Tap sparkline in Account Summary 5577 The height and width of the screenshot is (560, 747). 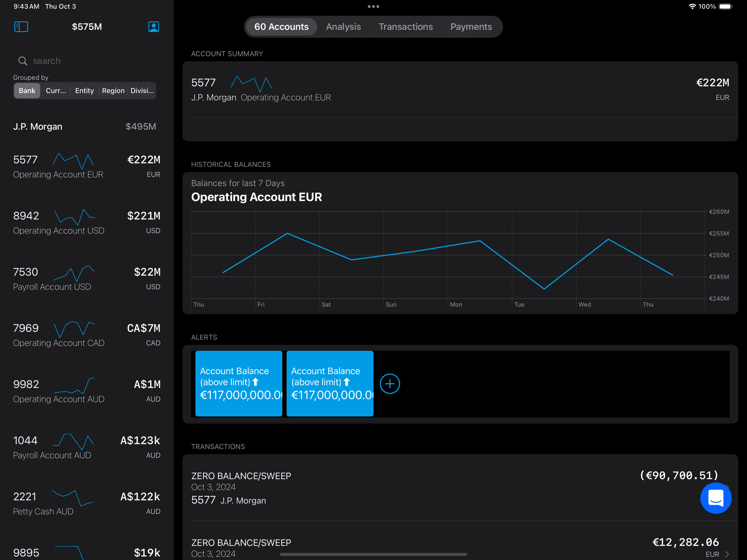[251, 84]
